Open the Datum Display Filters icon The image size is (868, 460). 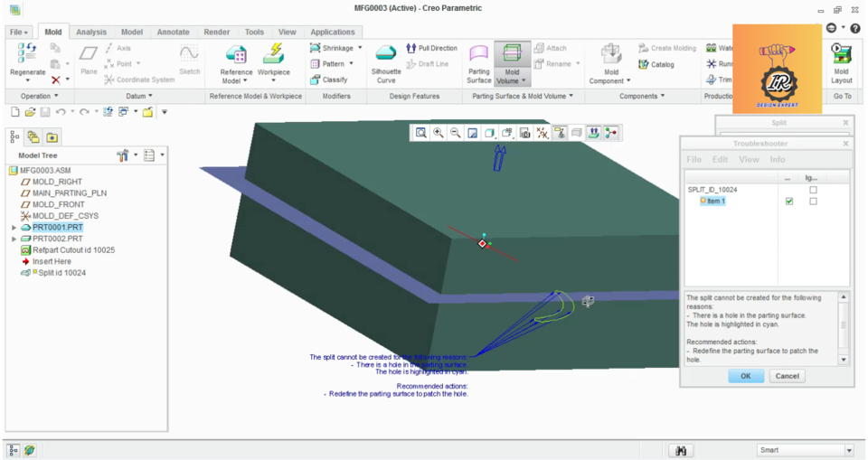pyautogui.click(x=542, y=133)
